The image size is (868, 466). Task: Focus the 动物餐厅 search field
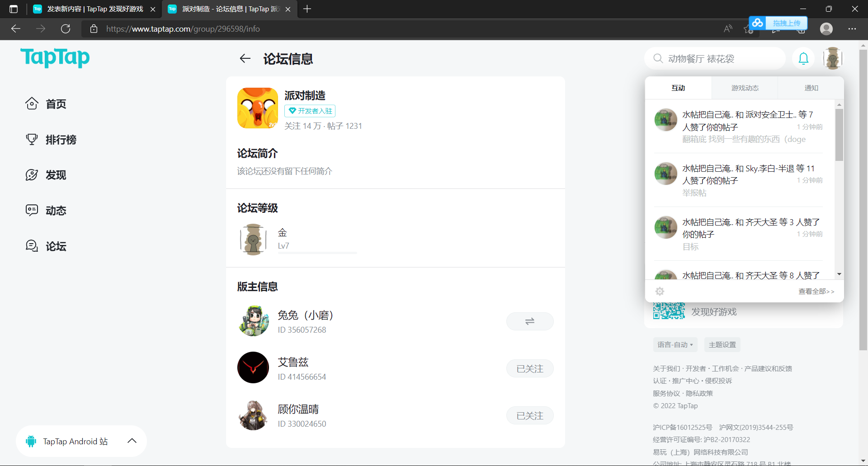715,58
